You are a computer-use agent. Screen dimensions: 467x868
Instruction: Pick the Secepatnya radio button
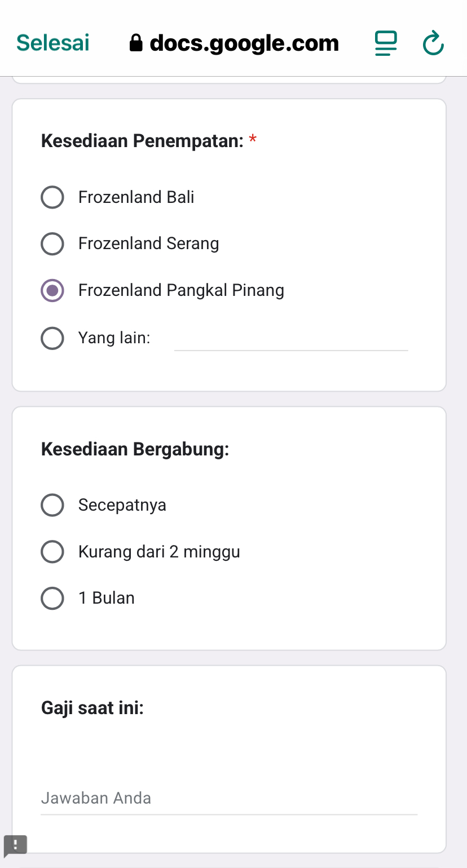pos(52,505)
